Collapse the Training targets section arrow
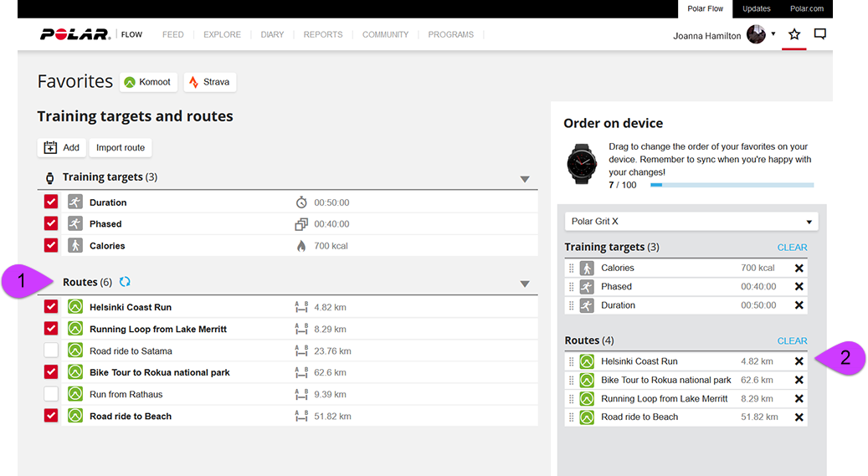This screenshot has width=868, height=476. [x=525, y=178]
